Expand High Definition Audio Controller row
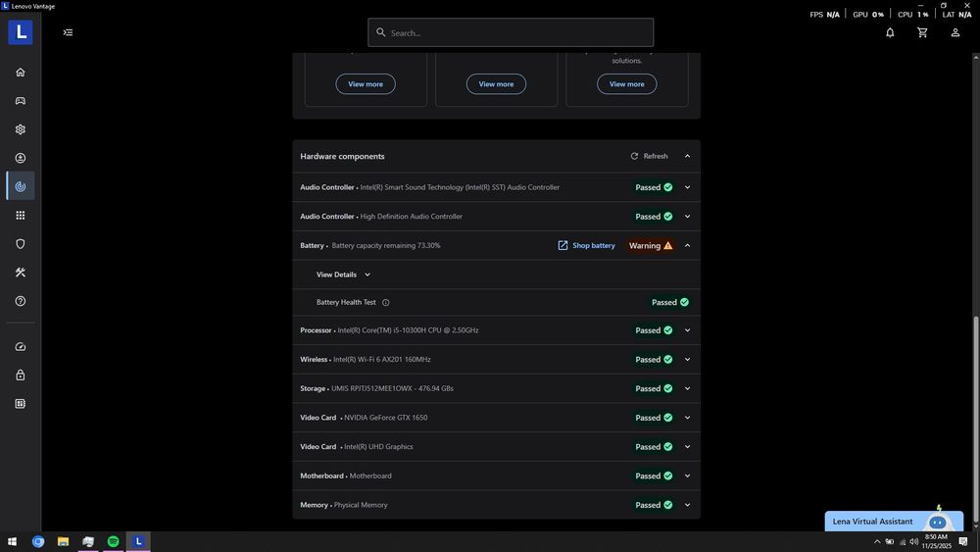Viewport: 980px width, 552px height. [688, 217]
